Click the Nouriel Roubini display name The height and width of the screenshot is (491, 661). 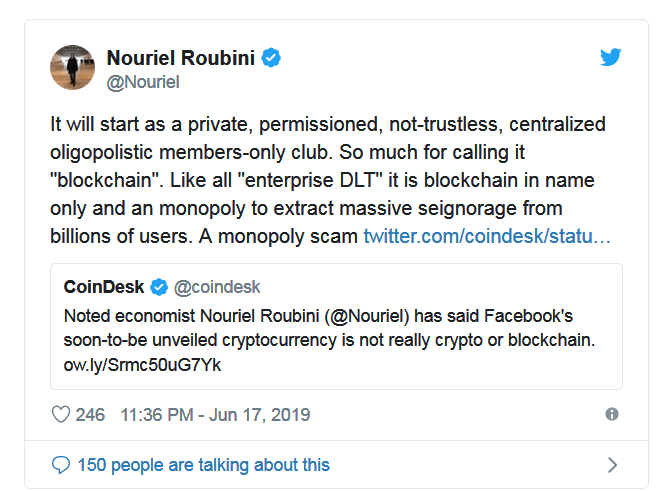point(180,58)
